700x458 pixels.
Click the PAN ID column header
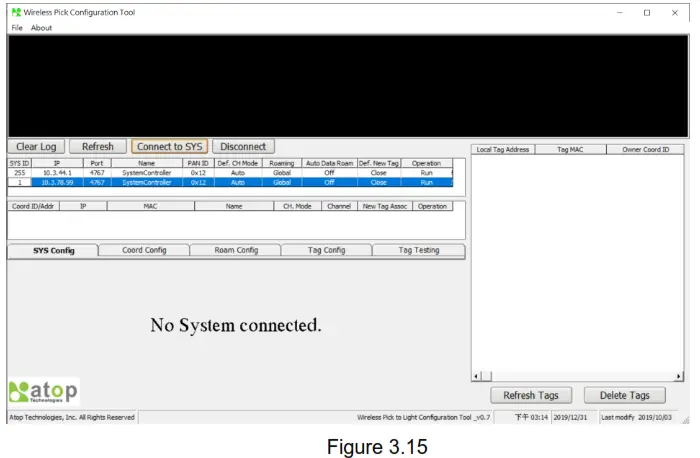[x=198, y=163]
